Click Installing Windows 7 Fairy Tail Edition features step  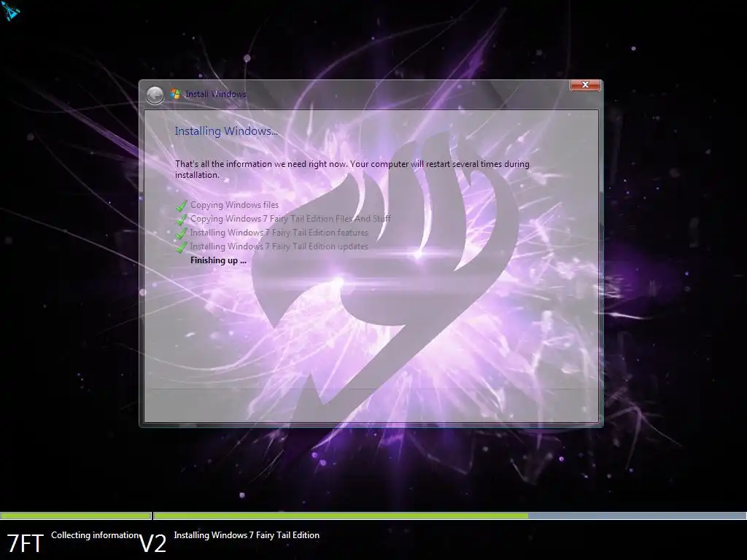point(279,233)
